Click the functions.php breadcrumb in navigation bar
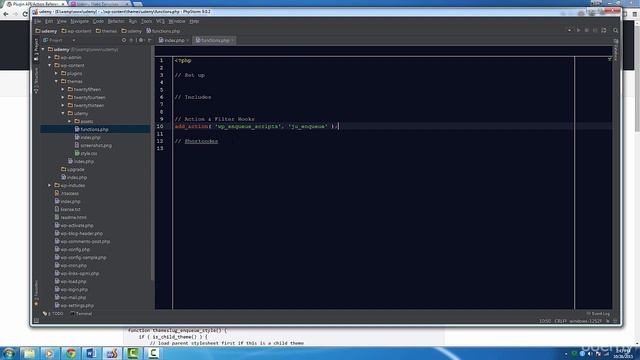 pyautogui.click(x=163, y=31)
